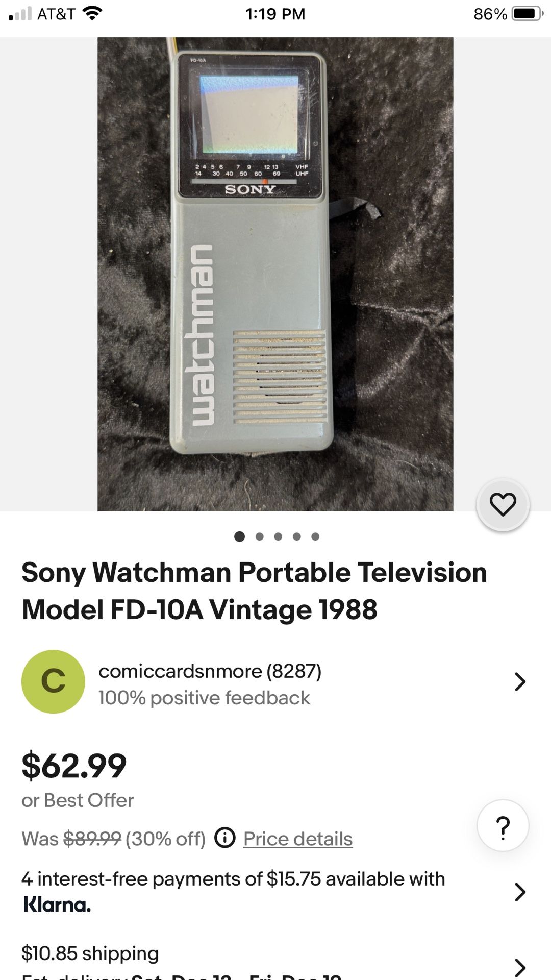Screen dimensions: 551x980
Task: Tap the 1:19 PM clock display
Action: click(x=275, y=14)
